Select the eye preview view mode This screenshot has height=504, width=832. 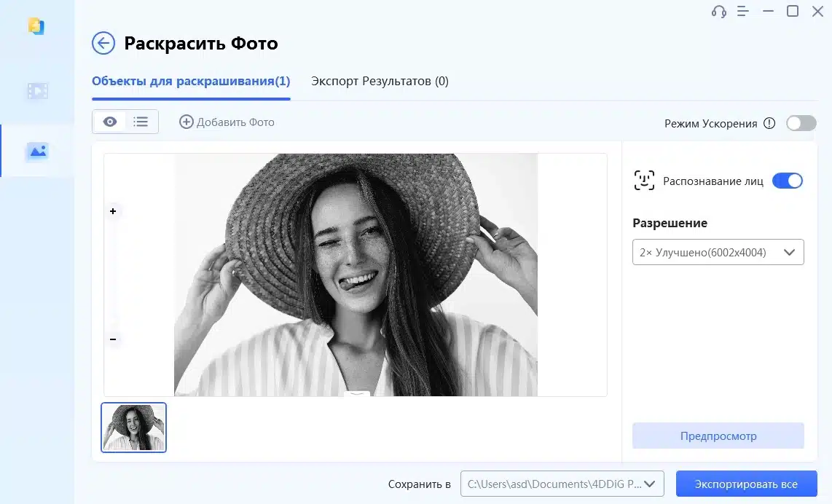coord(109,122)
